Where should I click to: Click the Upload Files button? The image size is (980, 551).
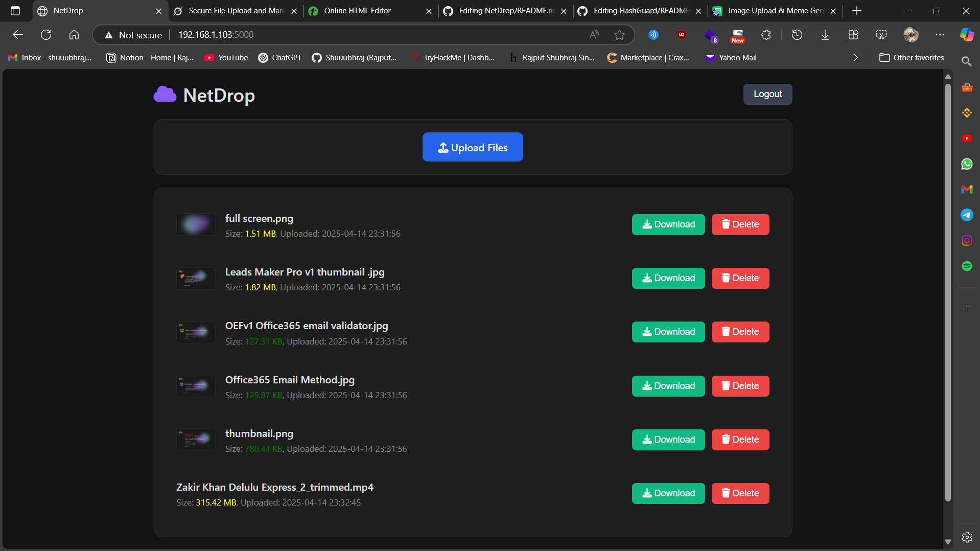click(472, 147)
